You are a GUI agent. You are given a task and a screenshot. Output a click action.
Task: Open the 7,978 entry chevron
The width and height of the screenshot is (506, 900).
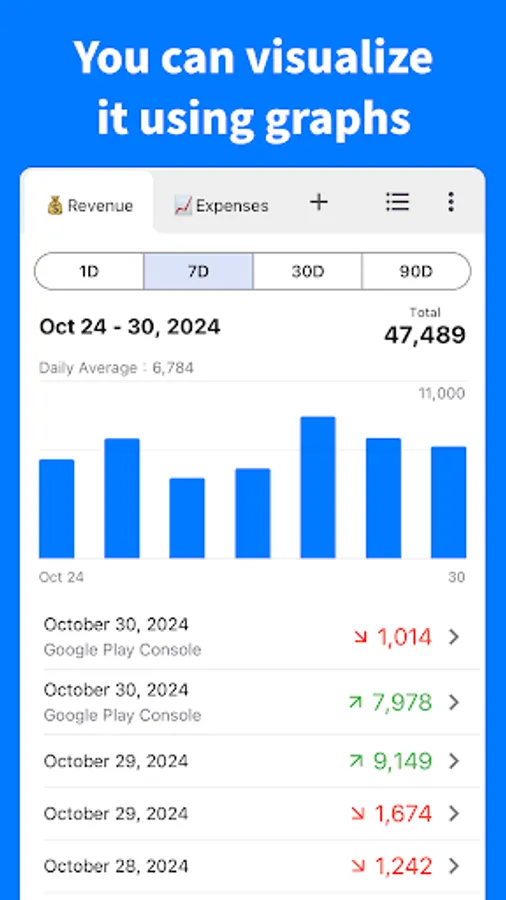click(454, 702)
